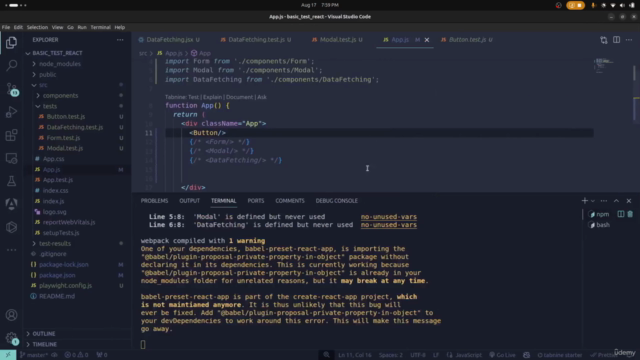Expand the components folder
640x360 pixels.
coord(60,96)
